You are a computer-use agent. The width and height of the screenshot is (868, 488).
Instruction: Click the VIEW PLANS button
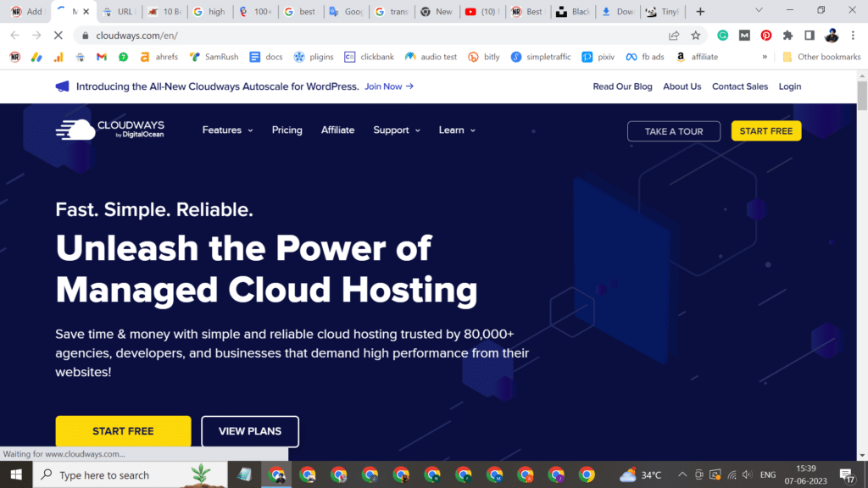click(x=250, y=431)
